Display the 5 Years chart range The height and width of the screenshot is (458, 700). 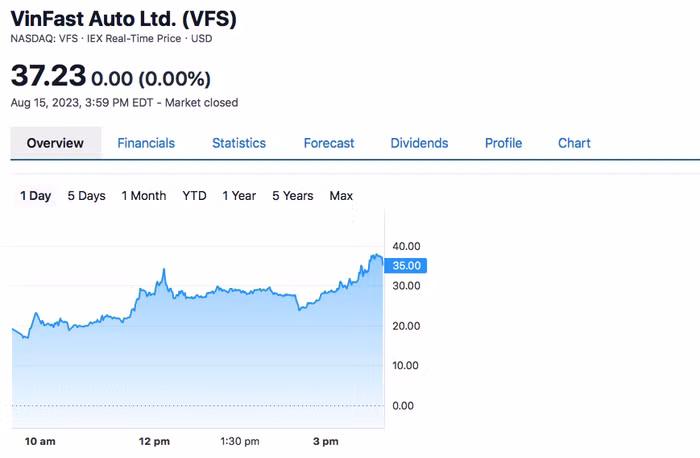293,196
